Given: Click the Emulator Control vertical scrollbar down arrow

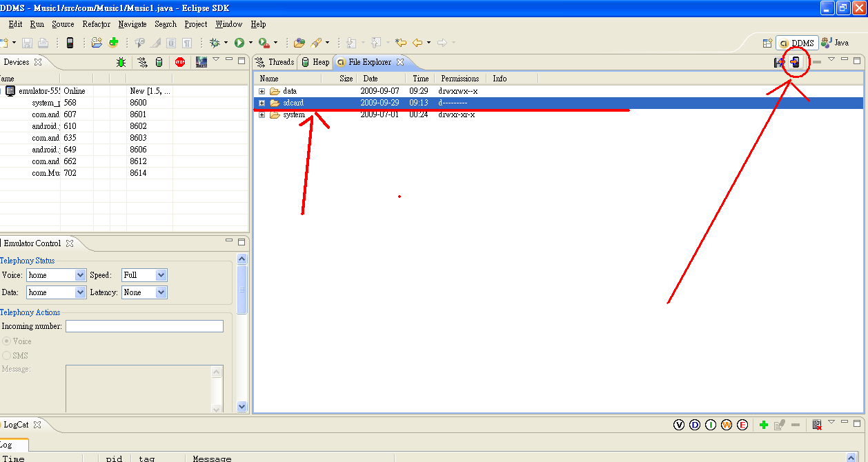Looking at the screenshot, I should (x=242, y=407).
